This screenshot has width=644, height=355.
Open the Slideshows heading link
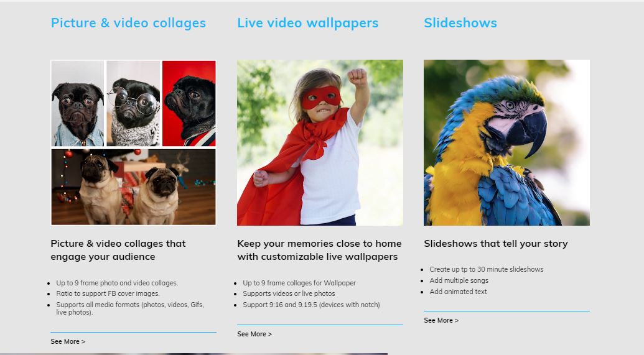click(460, 23)
